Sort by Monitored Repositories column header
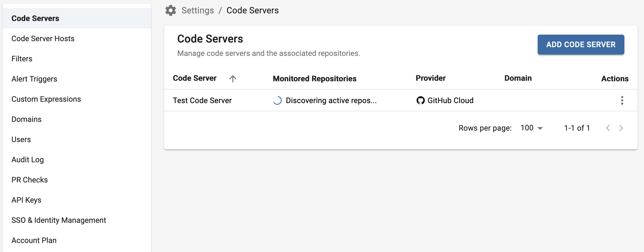The width and height of the screenshot is (644, 252). tap(315, 79)
